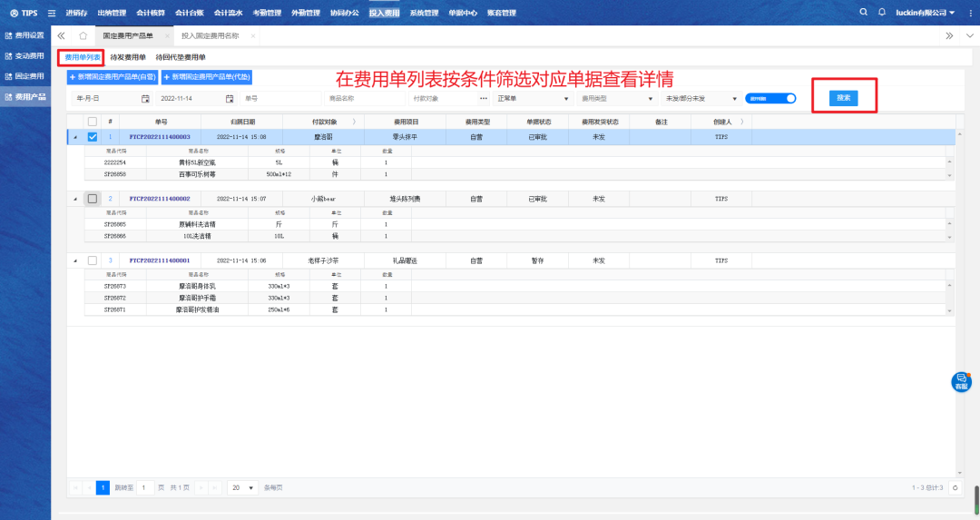Screen dimensions: 980x520
Task: Open the notification bell
Action: [881, 13]
